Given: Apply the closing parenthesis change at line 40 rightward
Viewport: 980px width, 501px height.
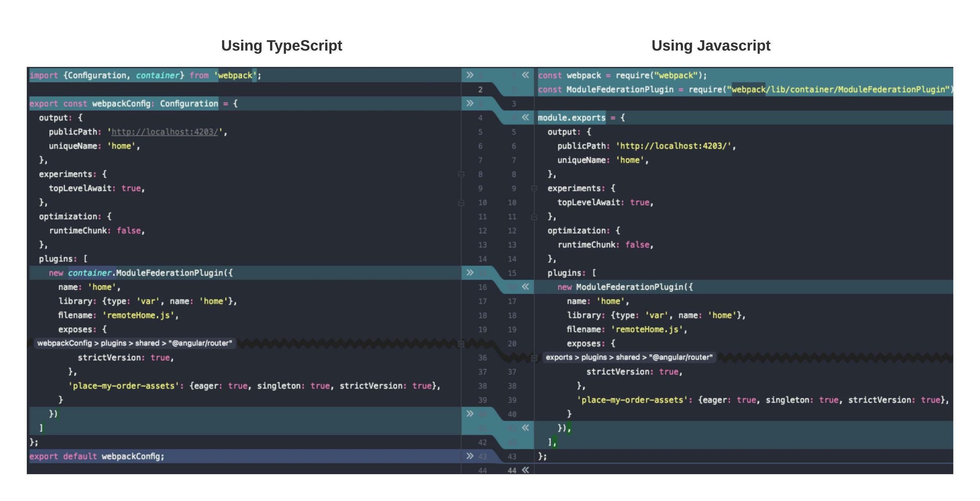Looking at the screenshot, I should [470, 414].
